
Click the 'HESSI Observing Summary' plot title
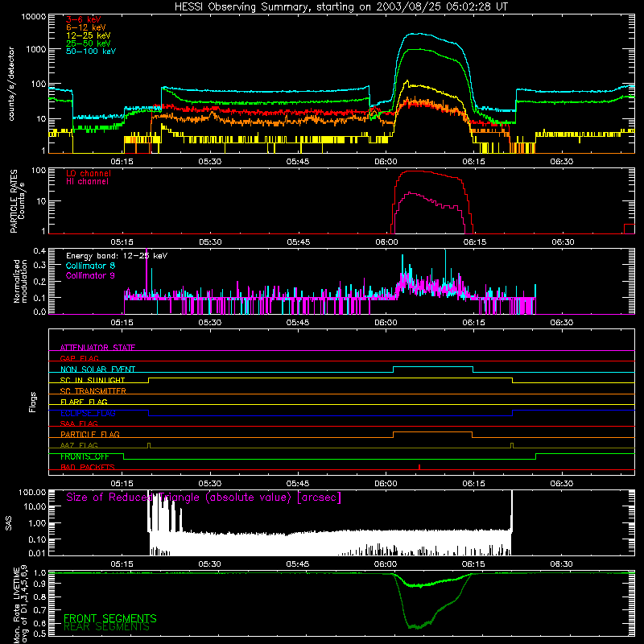(x=341, y=6)
